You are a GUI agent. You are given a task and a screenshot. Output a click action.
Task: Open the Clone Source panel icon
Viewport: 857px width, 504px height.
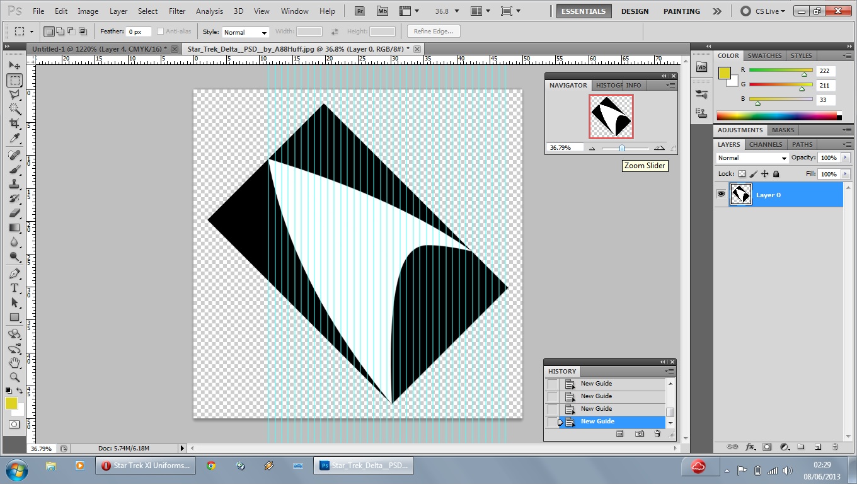702,113
